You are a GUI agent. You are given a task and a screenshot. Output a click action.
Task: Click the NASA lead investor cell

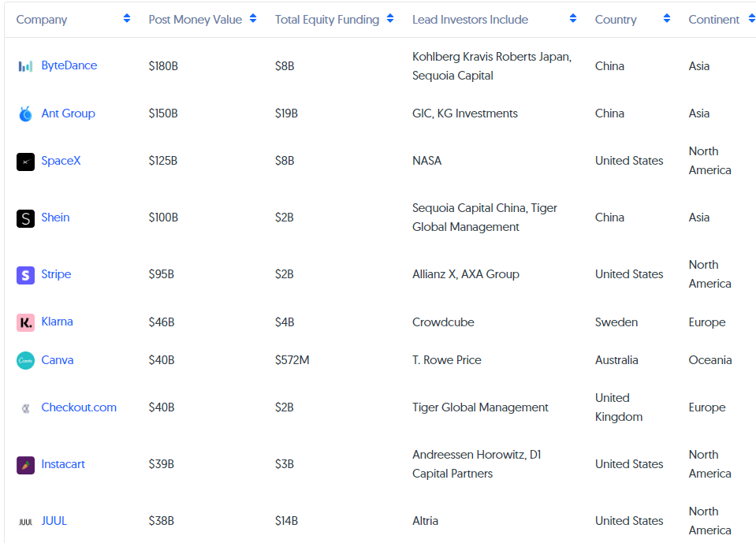pyautogui.click(x=426, y=161)
